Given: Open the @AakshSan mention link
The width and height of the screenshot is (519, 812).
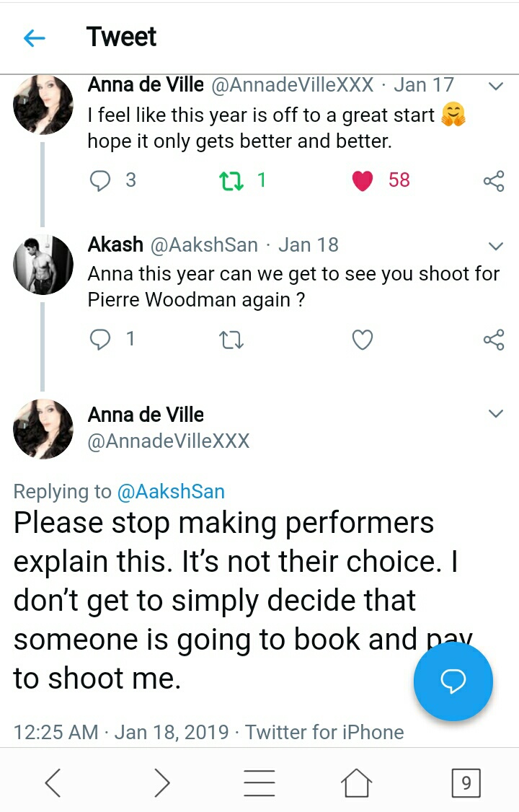Looking at the screenshot, I should 171,492.
